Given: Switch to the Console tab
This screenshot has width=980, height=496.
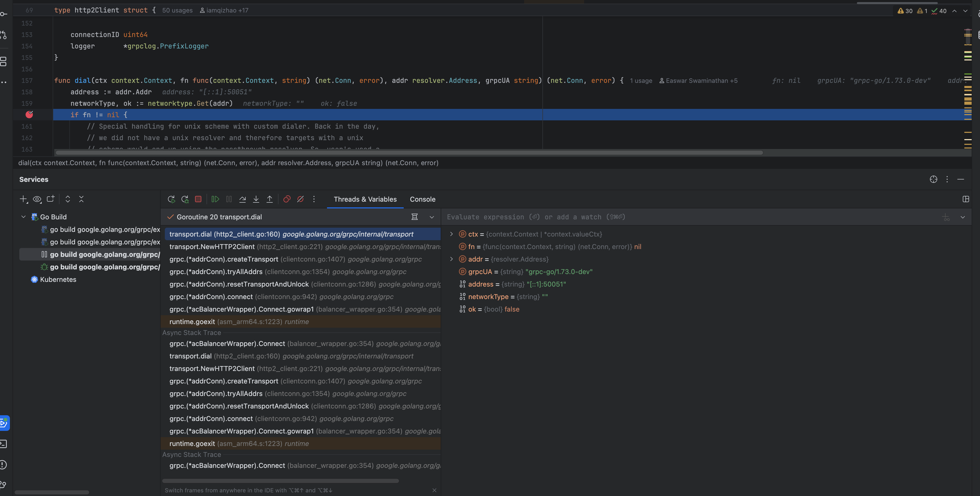Looking at the screenshot, I should point(422,199).
